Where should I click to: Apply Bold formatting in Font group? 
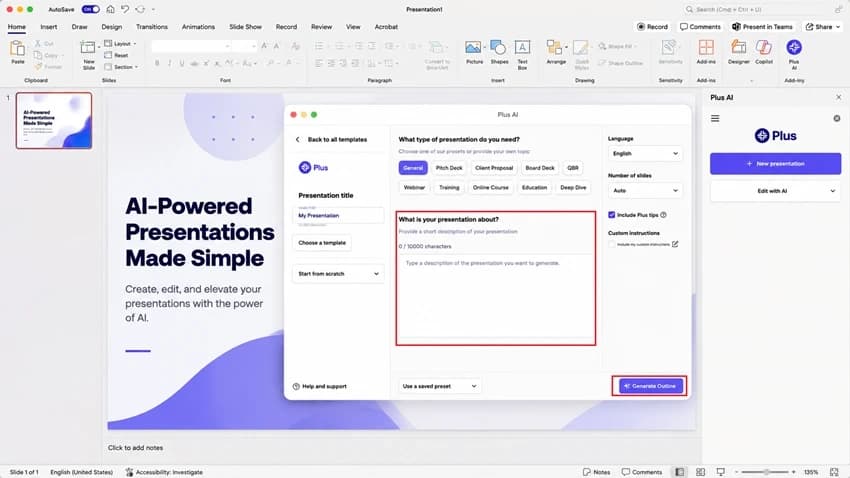(157, 63)
